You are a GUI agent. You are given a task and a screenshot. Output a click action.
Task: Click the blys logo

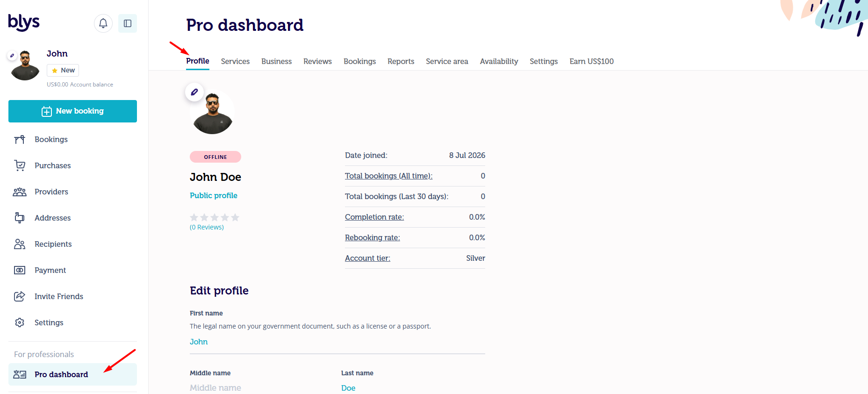24,22
